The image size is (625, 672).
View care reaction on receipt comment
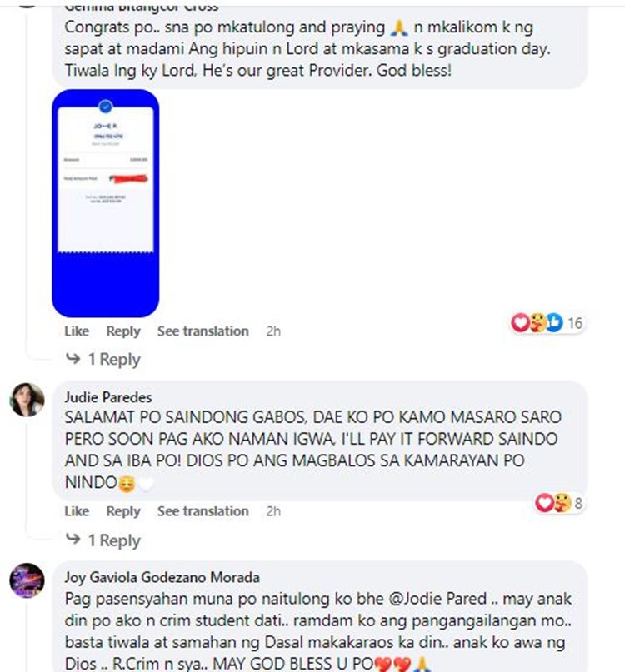pyautogui.click(x=537, y=322)
